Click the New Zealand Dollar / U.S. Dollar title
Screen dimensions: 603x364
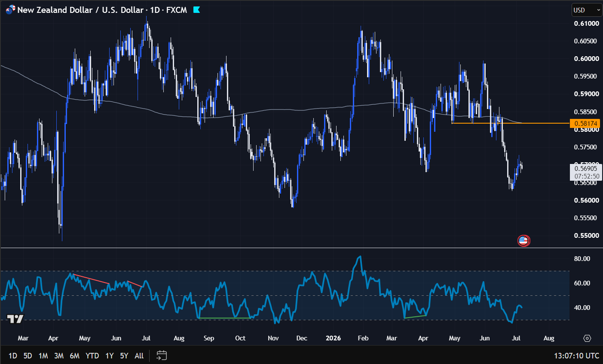tap(80, 10)
